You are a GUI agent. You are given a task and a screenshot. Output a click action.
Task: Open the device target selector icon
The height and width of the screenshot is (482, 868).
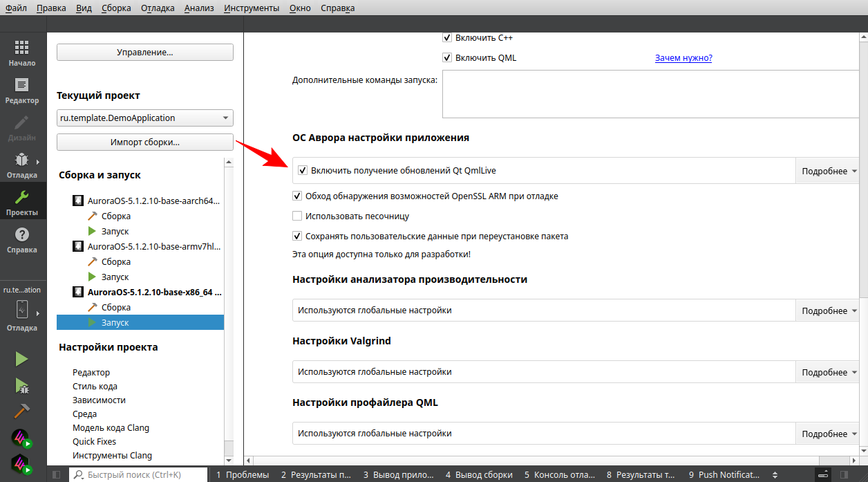(x=22, y=309)
